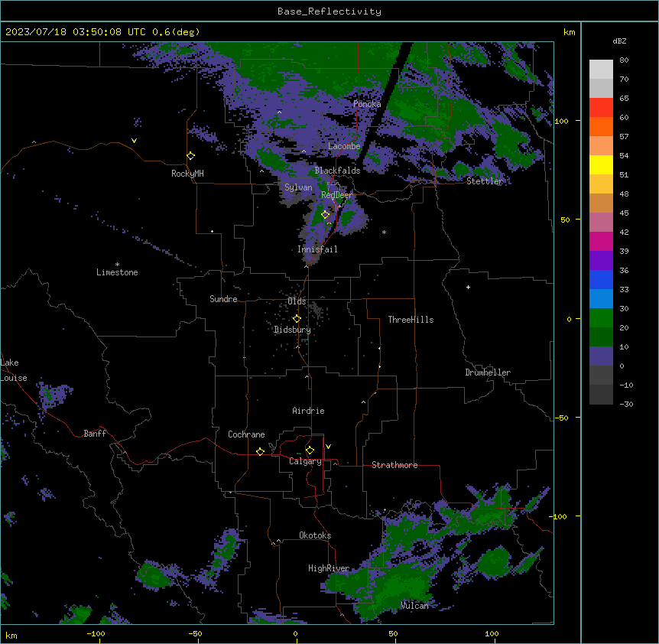The width and height of the screenshot is (659, 644).
Task: Select the mauve pink 45 dBZ swatch
Action: (601, 223)
